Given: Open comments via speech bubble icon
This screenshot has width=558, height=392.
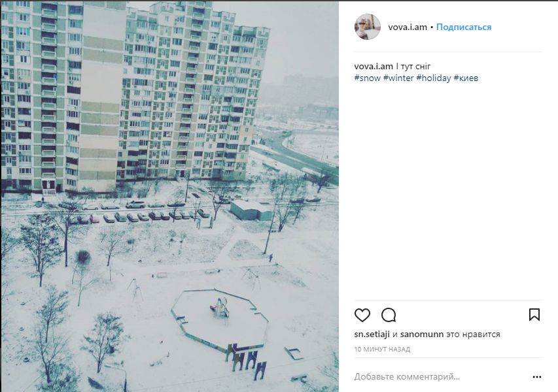Looking at the screenshot, I should coord(389,316).
